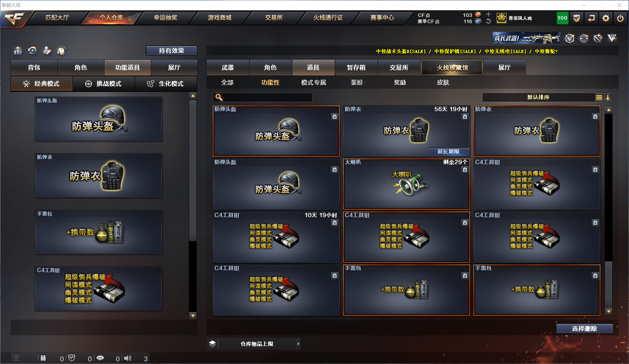Screen dimensions: 629x364
Task: Click the magnifier search icon
Action: pos(219,97)
